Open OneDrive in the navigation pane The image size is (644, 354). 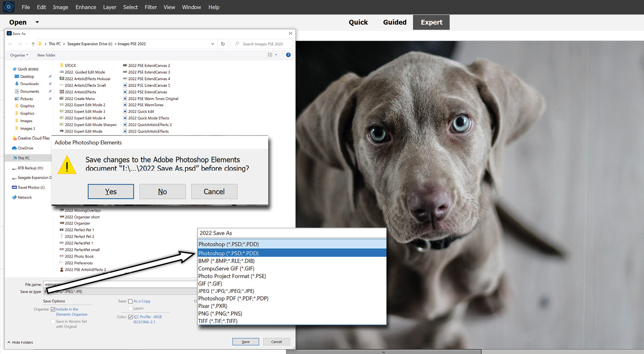click(23, 148)
